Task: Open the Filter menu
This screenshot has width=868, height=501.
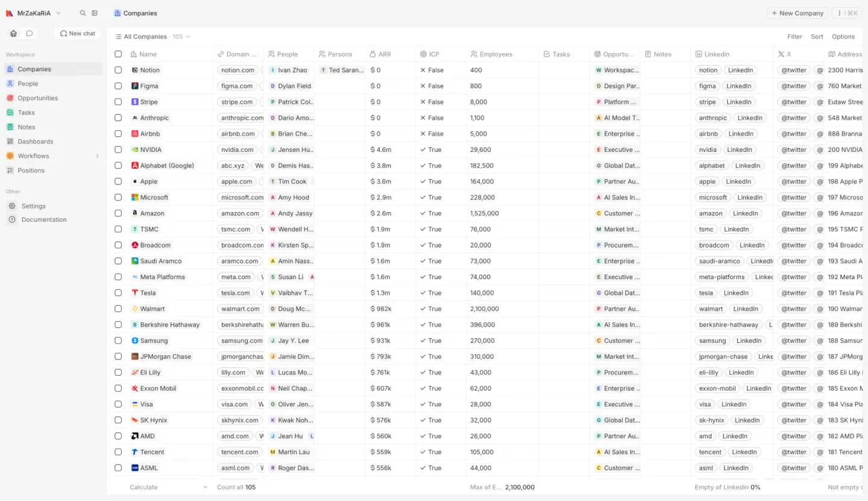Action: click(x=794, y=37)
